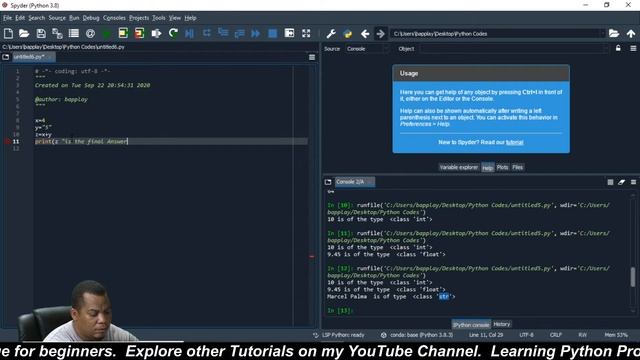Toggle the Help pane lock icon

point(618,49)
